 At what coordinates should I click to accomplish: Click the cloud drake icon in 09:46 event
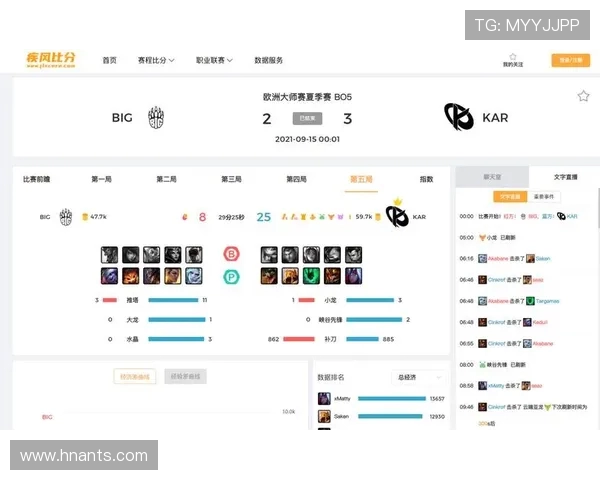tap(547, 407)
